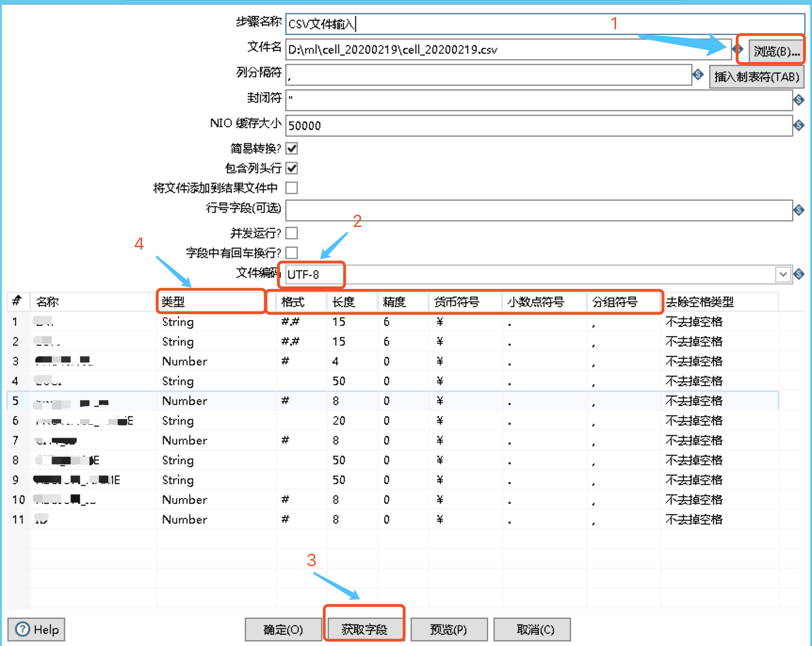This screenshot has height=646, width=812.
Task: Click the variable icon next to 列分隔符 field
Action: tap(698, 75)
